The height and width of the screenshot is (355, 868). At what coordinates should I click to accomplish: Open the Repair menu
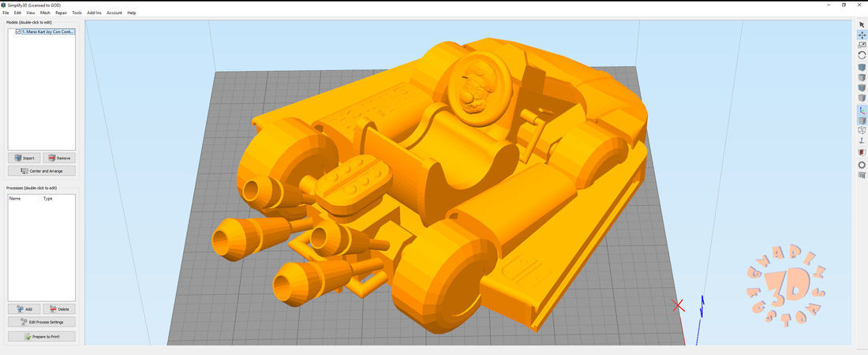coord(61,13)
